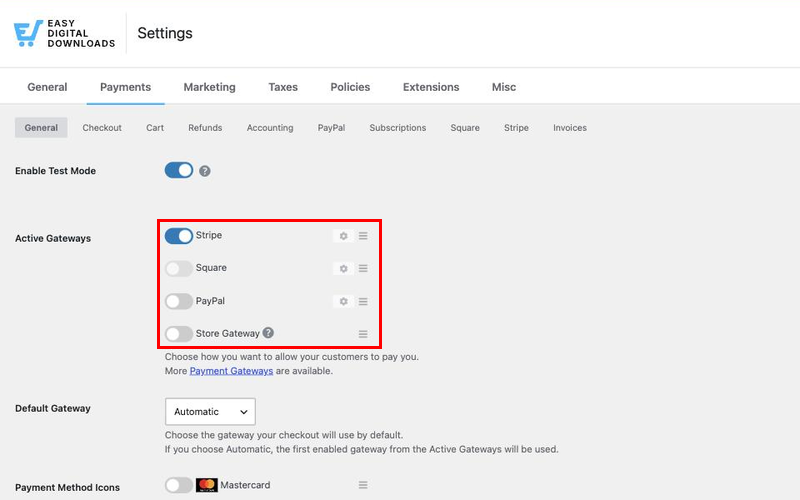The height and width of the screenshot is (500, 800).
Task: Open Stripe gateway settings gear
Action: (x=343, y=236)
